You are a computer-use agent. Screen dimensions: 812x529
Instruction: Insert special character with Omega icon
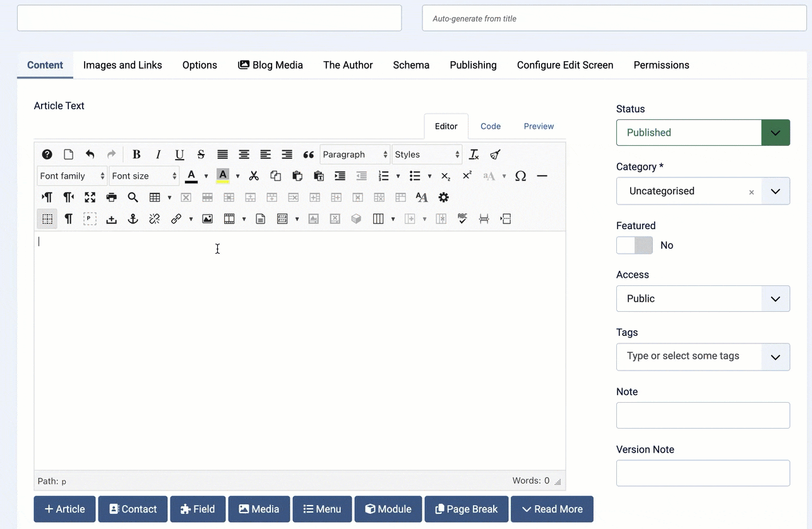[520, 176]
